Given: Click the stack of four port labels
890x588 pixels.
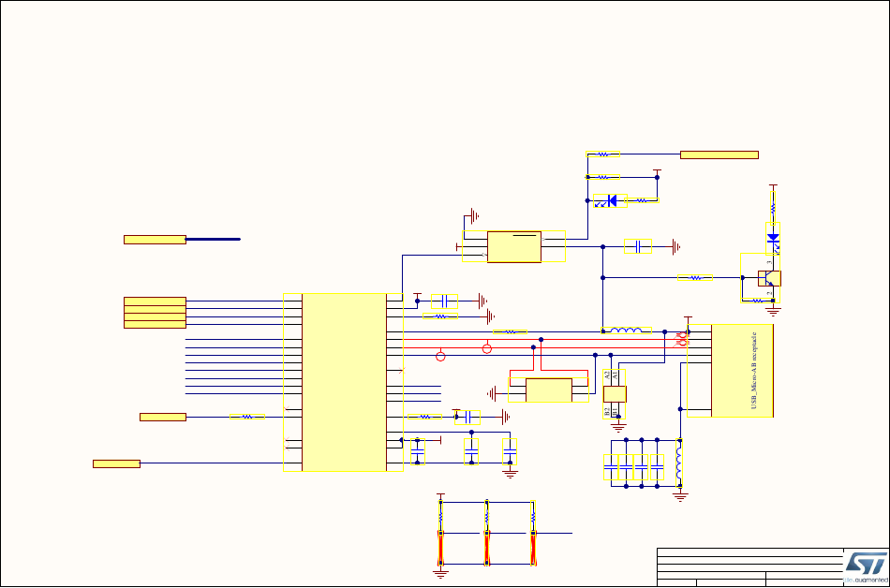Looking at the screenshot, I should [x=155, y=312].
